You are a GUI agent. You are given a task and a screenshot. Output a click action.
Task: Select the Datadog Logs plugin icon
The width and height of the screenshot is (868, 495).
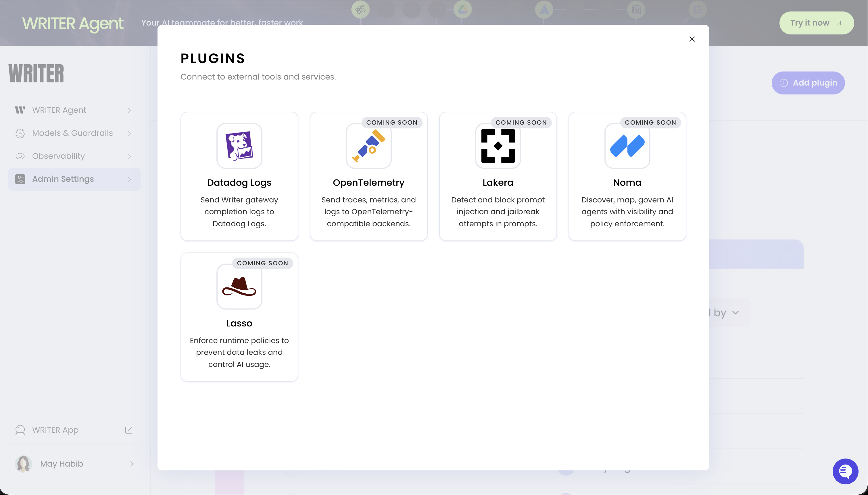pyautogui.click(x=239, y=146)
